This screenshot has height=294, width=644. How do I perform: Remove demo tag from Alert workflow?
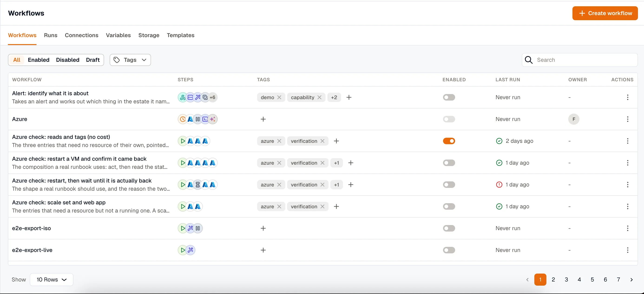click(279, 97)
